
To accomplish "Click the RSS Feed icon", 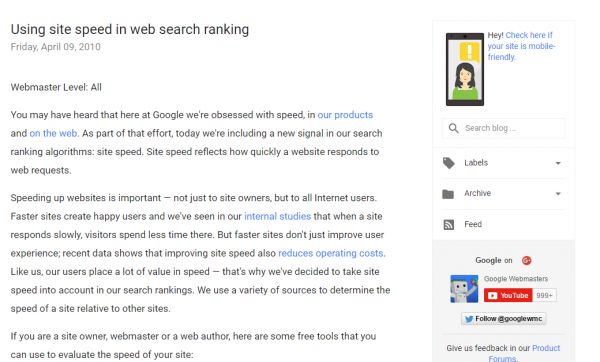I will pyautogui.click(x=448, y=225).
